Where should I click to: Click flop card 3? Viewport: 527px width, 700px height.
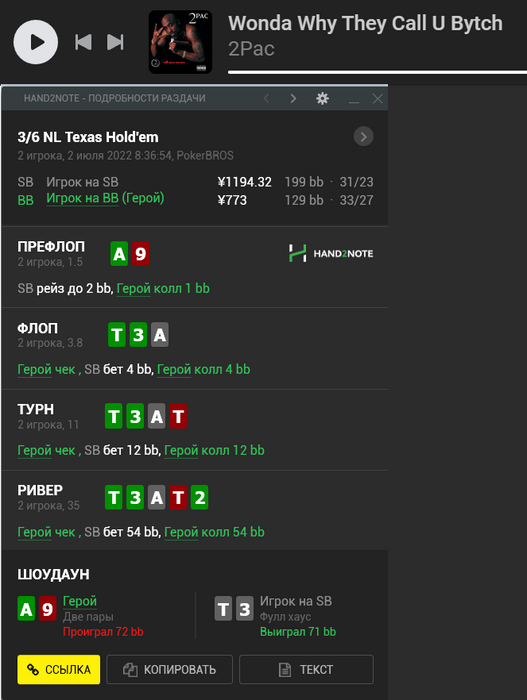(138, 335)
